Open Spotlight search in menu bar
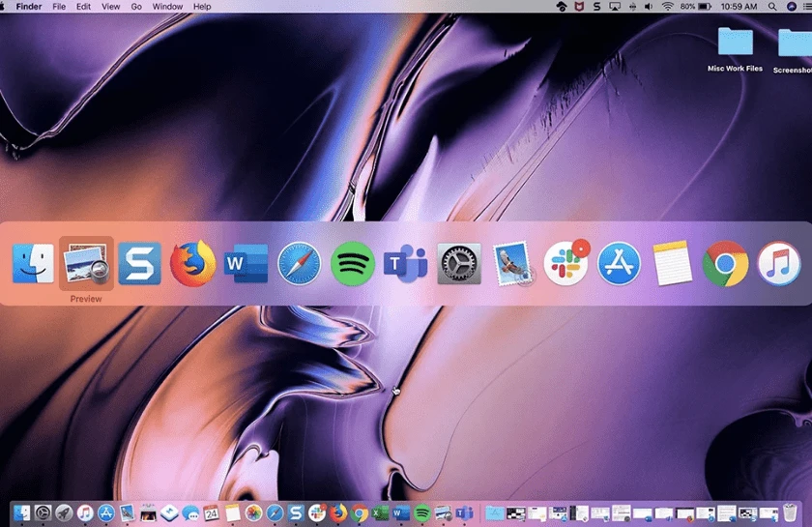This screenshot has height=527, width=812. [x=772, y=7]
